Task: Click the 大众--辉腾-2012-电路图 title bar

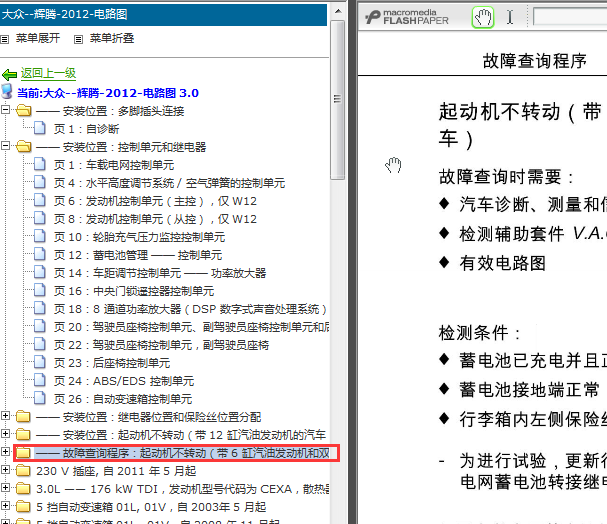Action: [x=163, y=15]
